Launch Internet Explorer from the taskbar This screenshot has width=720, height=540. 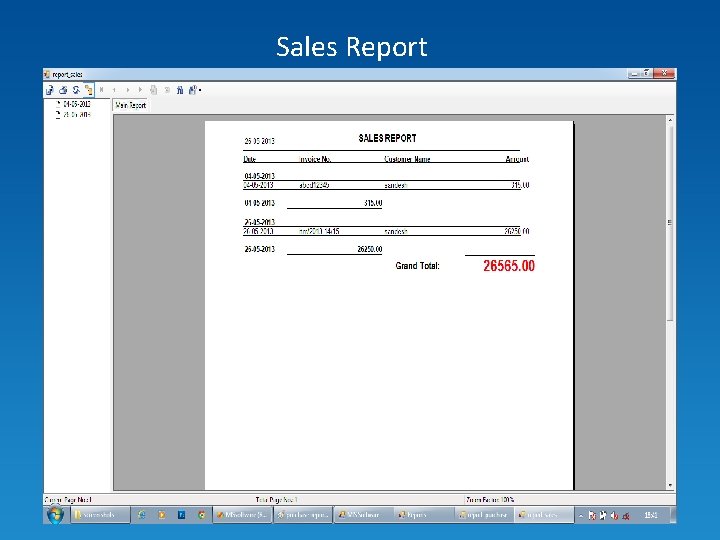(142, 515)
